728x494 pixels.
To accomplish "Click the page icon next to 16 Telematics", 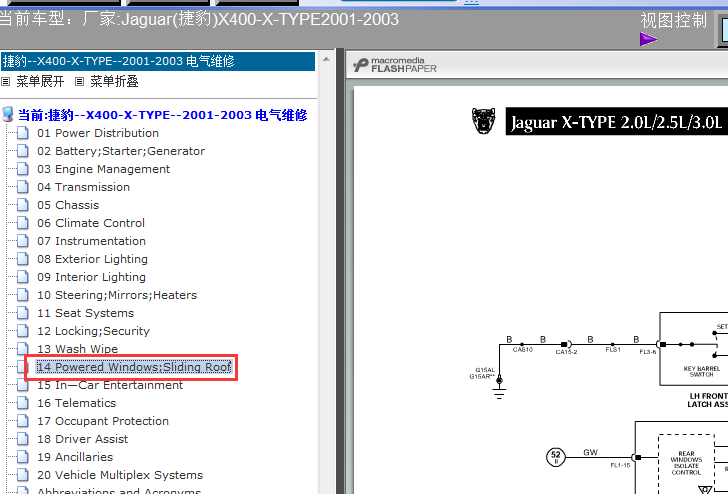I will (23, 403).
